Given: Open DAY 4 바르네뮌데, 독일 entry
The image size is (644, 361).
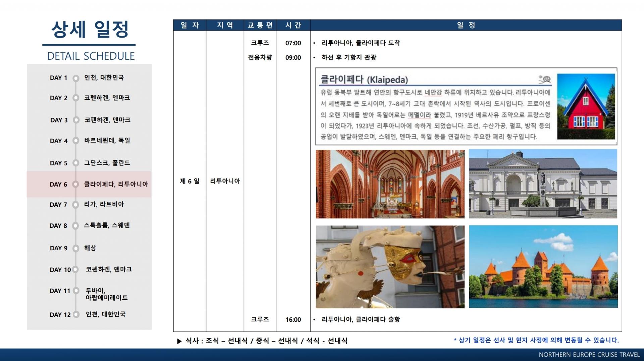Looking at the screenshot, I should click(90, 141).
